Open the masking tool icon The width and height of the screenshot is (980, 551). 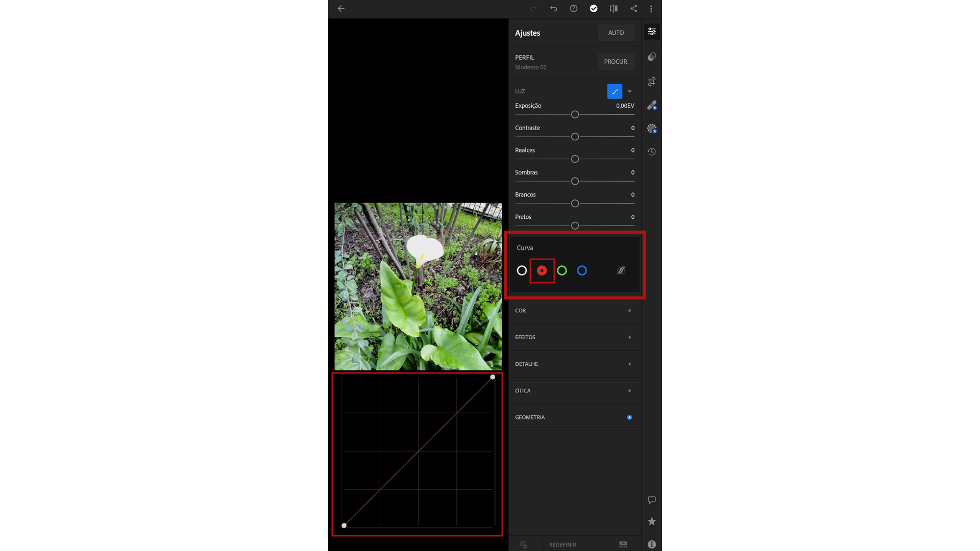(652, 129)
